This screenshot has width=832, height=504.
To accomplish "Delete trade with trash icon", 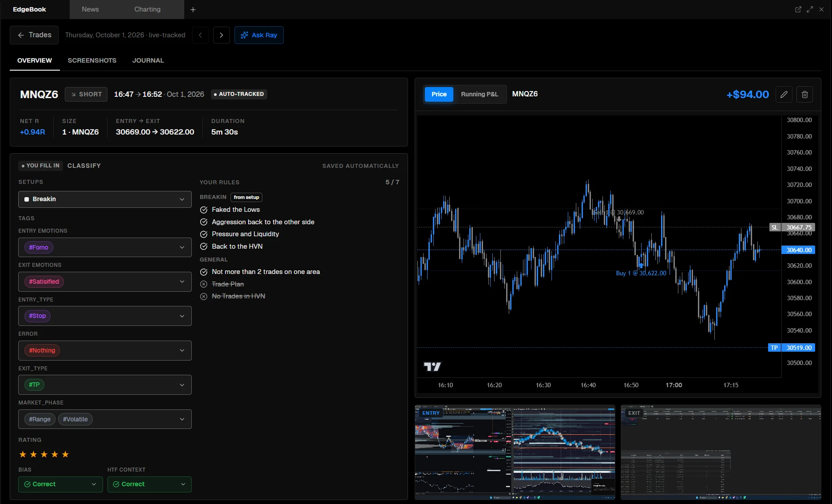I will click(805, 94).
